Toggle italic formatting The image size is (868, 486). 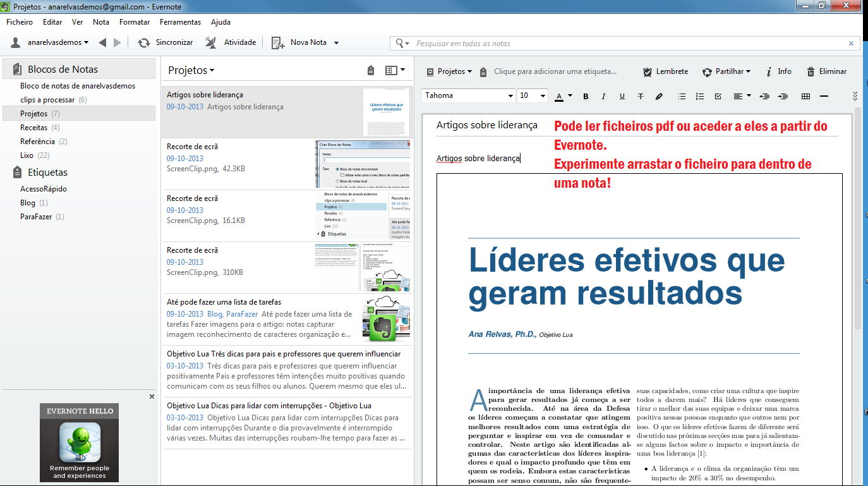coord(603,96)
